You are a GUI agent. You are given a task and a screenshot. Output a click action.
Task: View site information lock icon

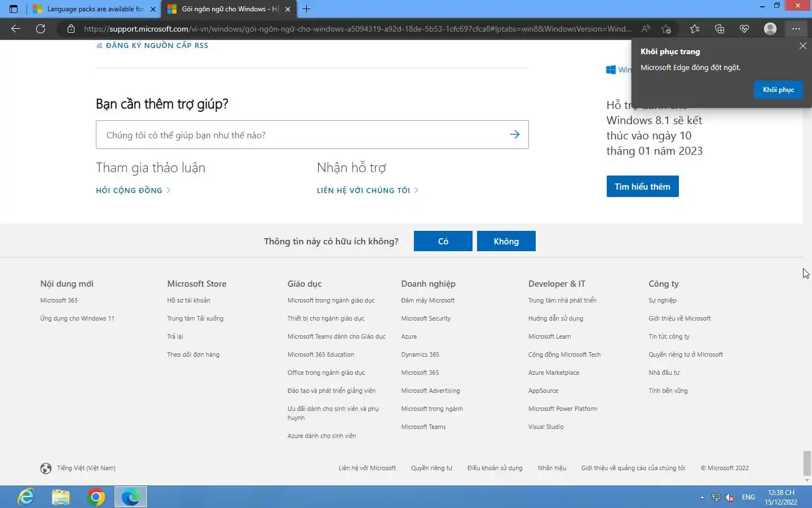71,29
